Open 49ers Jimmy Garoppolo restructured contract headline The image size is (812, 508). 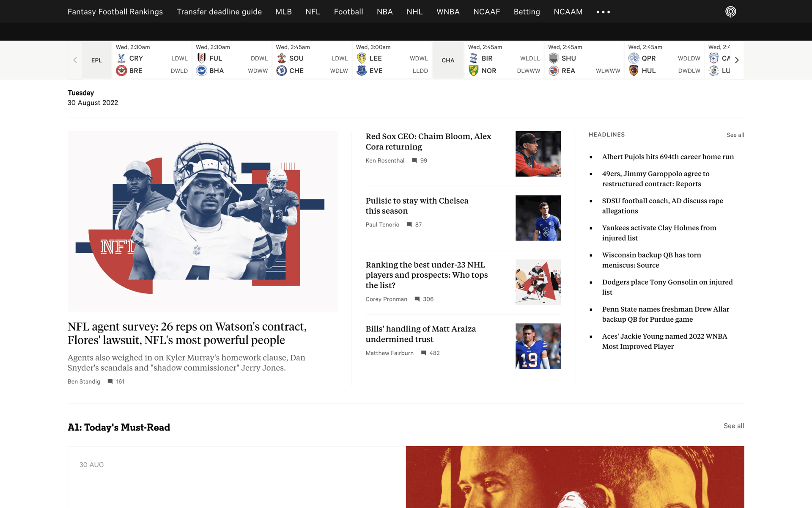[656, 179]
